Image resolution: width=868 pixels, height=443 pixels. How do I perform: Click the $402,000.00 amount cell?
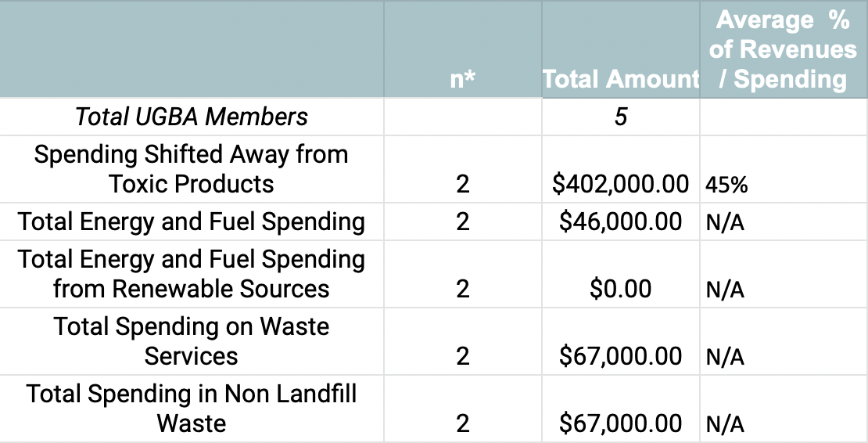click(x=621, y=184)
